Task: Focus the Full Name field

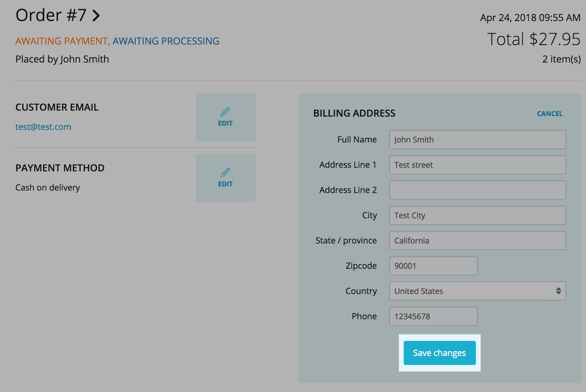Action: [x=477, y=139]
